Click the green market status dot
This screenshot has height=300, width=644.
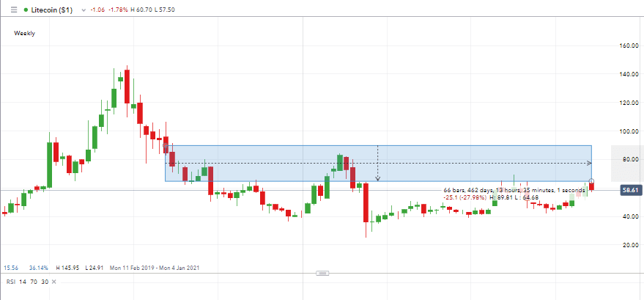pyautogui.click(x=26, y=11)
